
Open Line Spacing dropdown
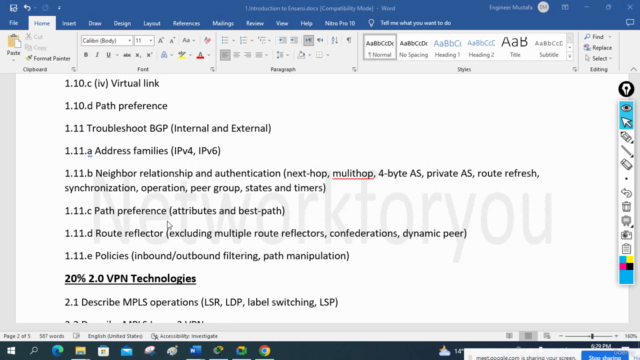[282, 55]
